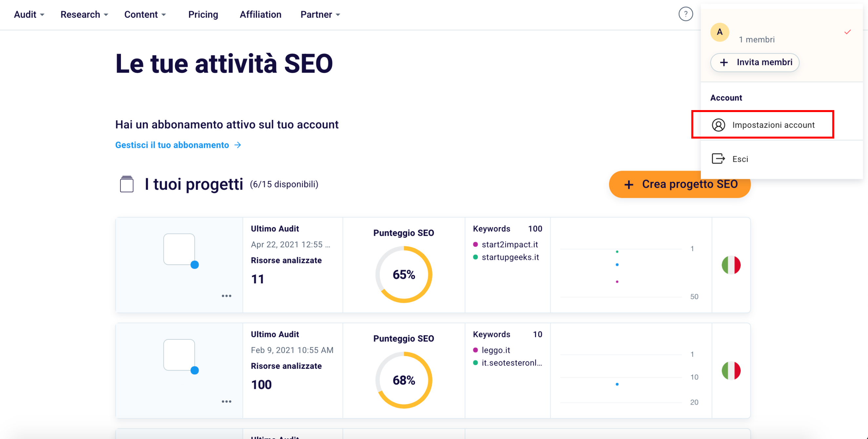Click the logout icon beside Esci
This screenshot has width=868, height=439.
718,159
